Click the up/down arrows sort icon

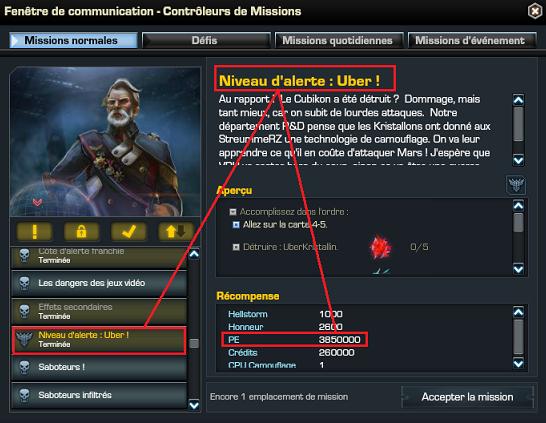point(176,232)
